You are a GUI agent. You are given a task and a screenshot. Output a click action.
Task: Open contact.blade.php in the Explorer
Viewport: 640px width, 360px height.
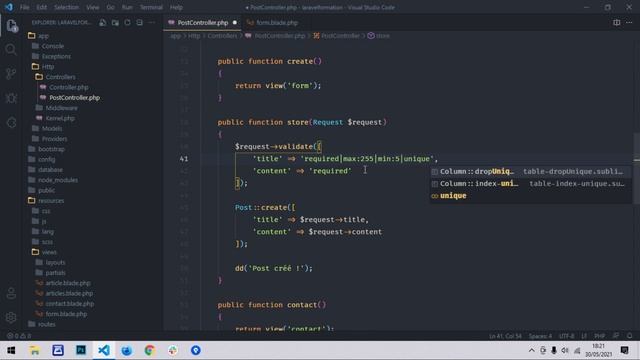coord(69,304)
